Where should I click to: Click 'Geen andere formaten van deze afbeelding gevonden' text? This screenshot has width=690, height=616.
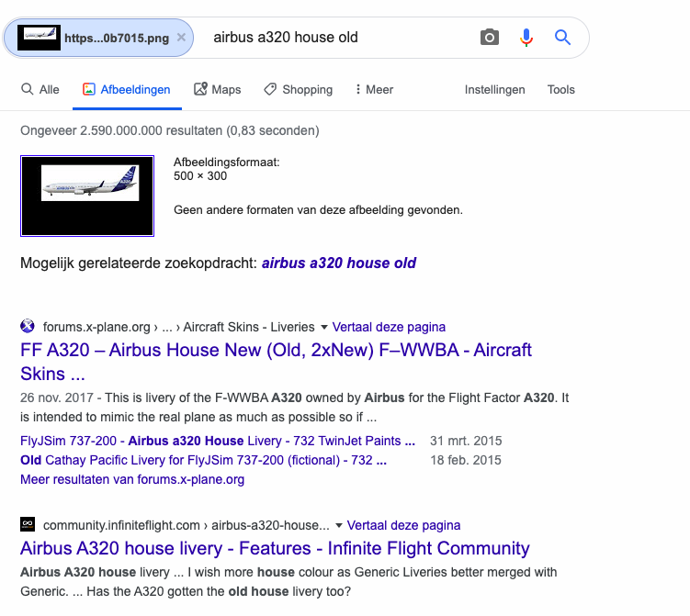[318, 209]
